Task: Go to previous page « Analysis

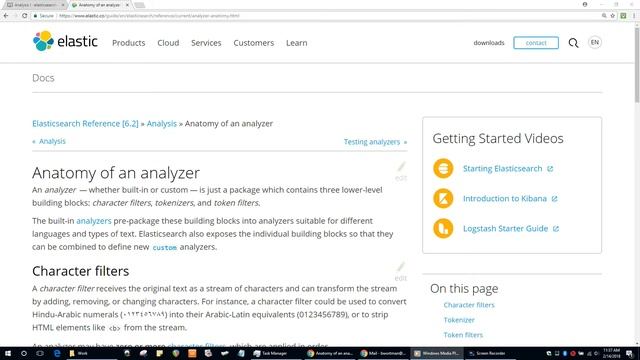Action: [49, 141]
